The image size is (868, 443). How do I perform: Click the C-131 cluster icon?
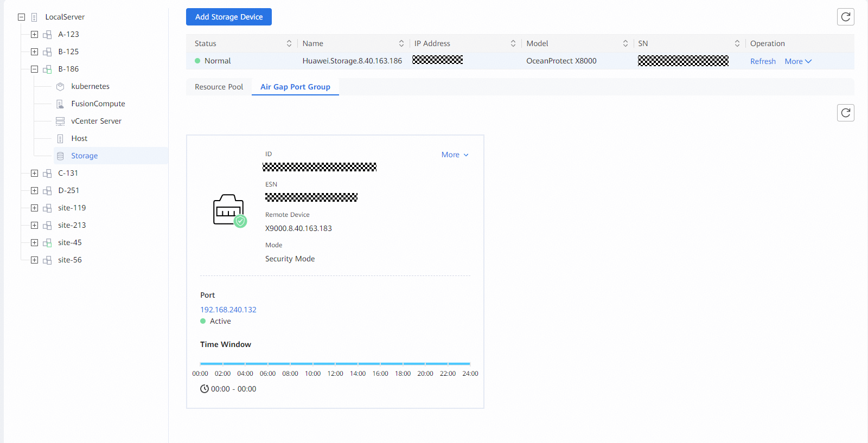47,174
